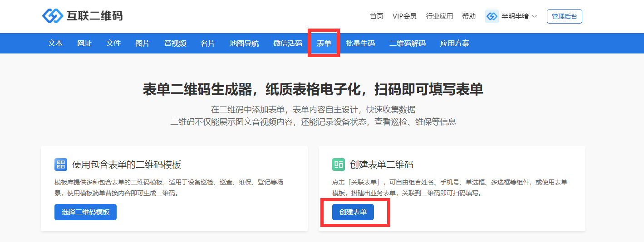Click the 管理后台 button

click(565, 16)
